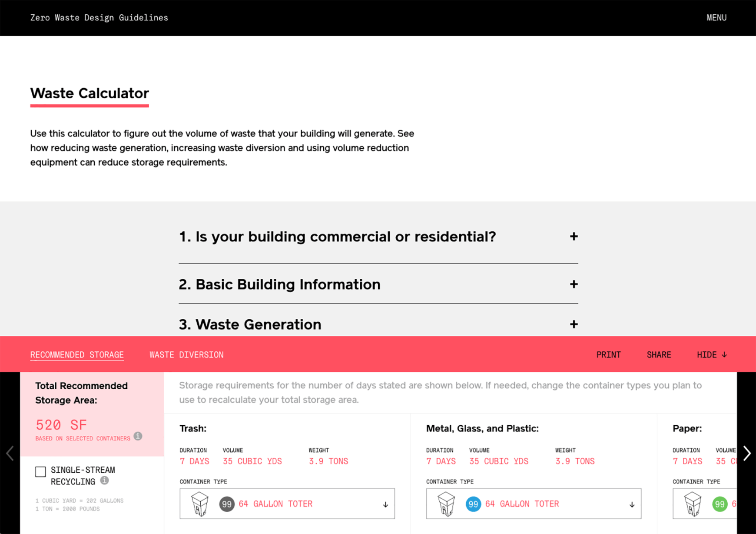Select the Recommended Storage tab
756x534 pixels.
coord(77,355)
